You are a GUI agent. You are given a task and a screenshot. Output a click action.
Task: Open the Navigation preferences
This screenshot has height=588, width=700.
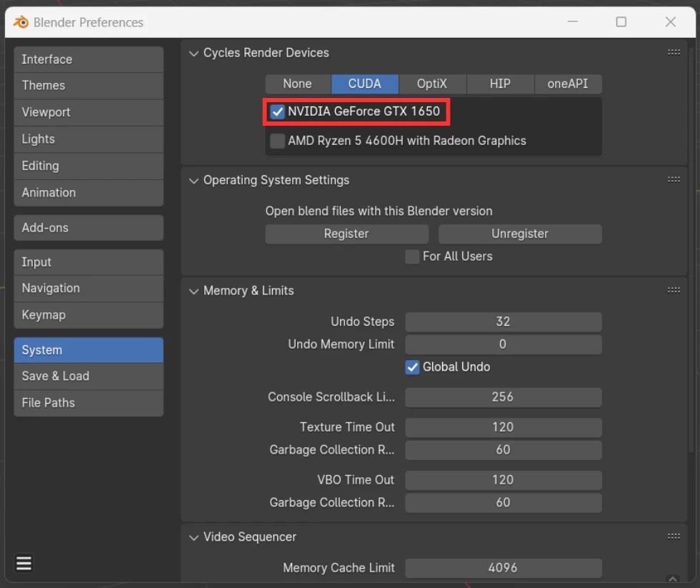pos(89,289)
